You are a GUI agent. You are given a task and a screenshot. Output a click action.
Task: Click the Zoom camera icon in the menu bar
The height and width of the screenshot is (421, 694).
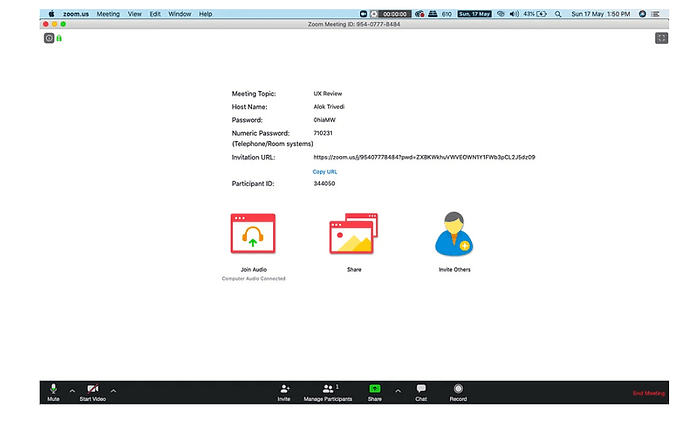(363, 14)
